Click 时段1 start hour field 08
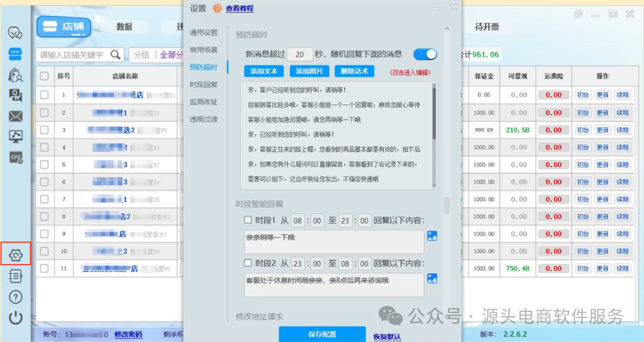Screen dimensions: 644x342 pyautogui.click(x=298, y=221)
